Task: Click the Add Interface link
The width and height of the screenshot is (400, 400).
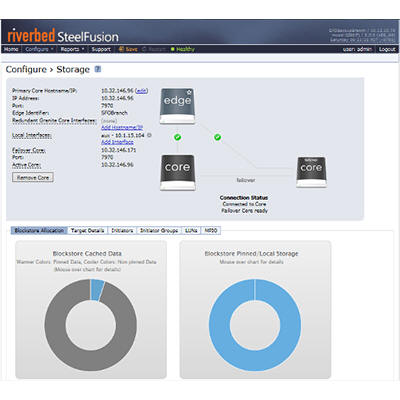Action: (x=117, y=142)
